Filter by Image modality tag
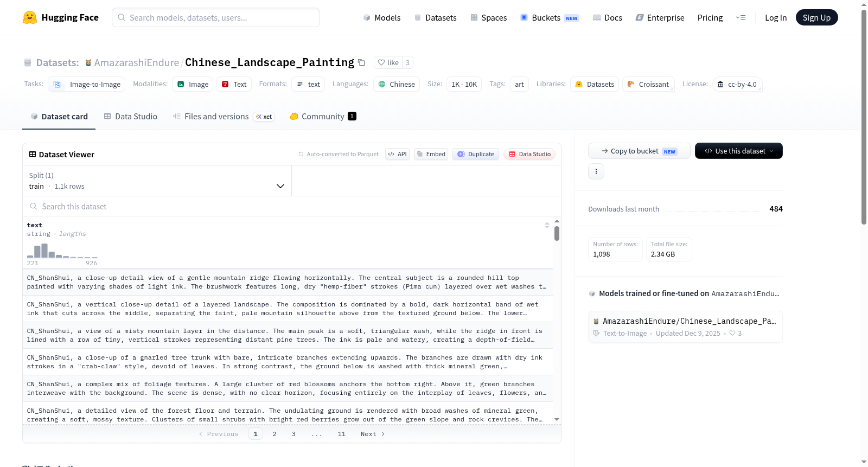 coord(193,84)
